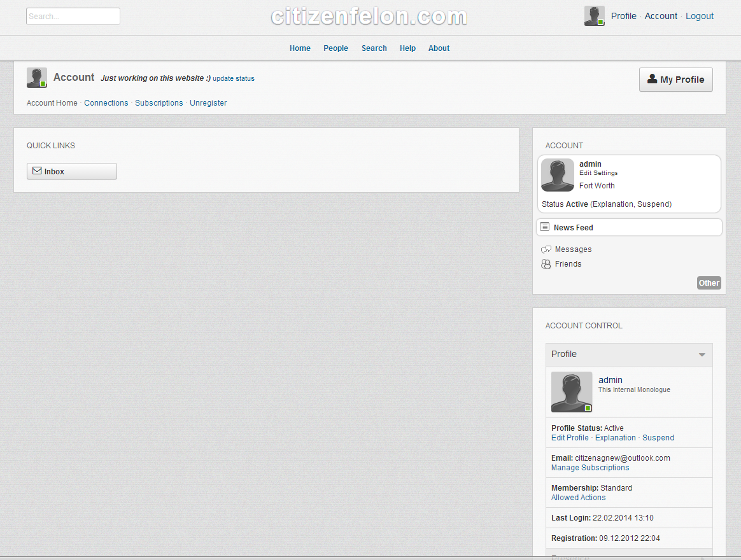Click the admin name in Account panel
This screenshot has height=560, width=741.
590,164
